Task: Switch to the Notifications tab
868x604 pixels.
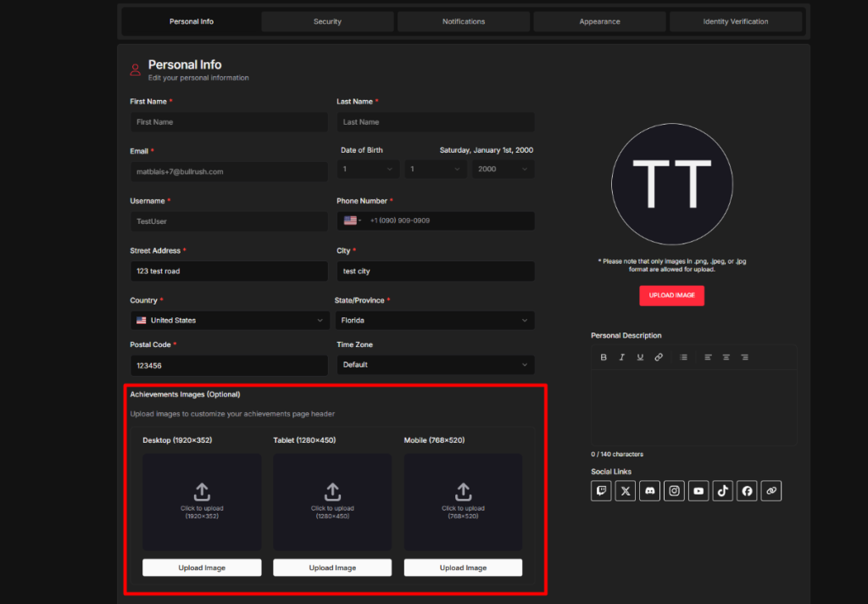Action: pos(464,21)
